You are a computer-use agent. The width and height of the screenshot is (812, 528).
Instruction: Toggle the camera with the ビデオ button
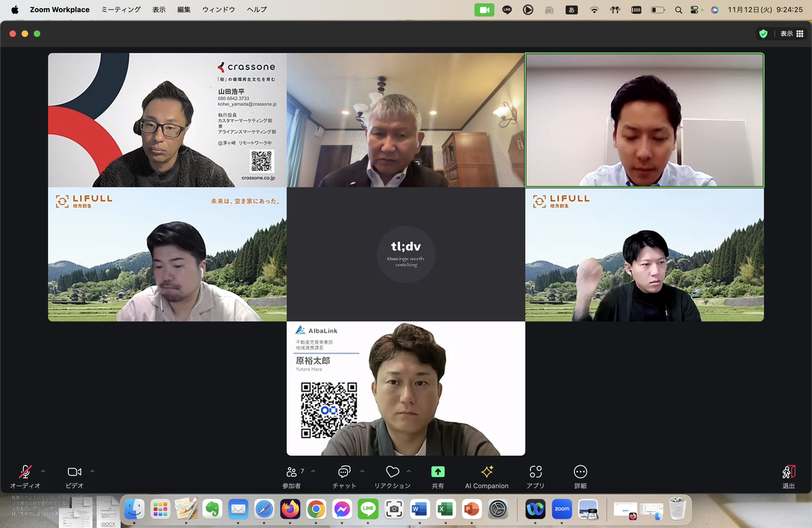click(74, 472)
